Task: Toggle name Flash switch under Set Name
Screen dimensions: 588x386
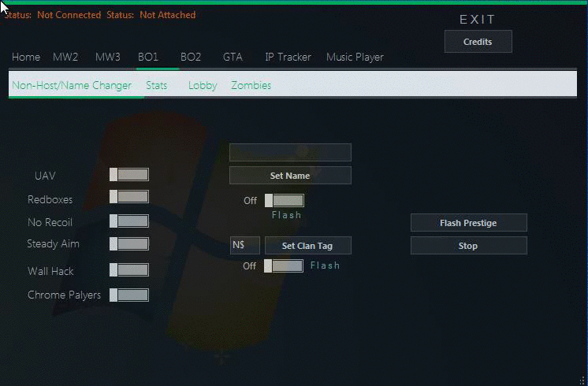Action: click(x=285, y=201)
